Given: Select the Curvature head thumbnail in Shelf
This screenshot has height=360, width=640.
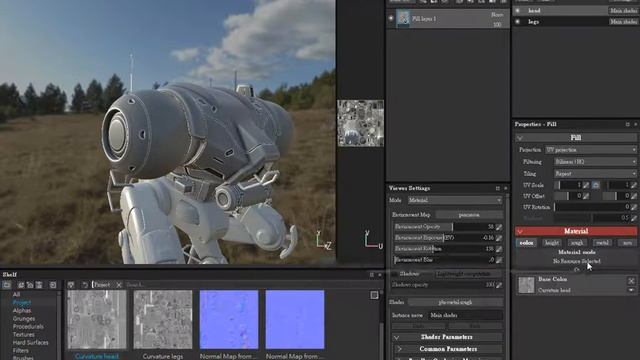Looking at the screenshot, I should tap(97, 320).
